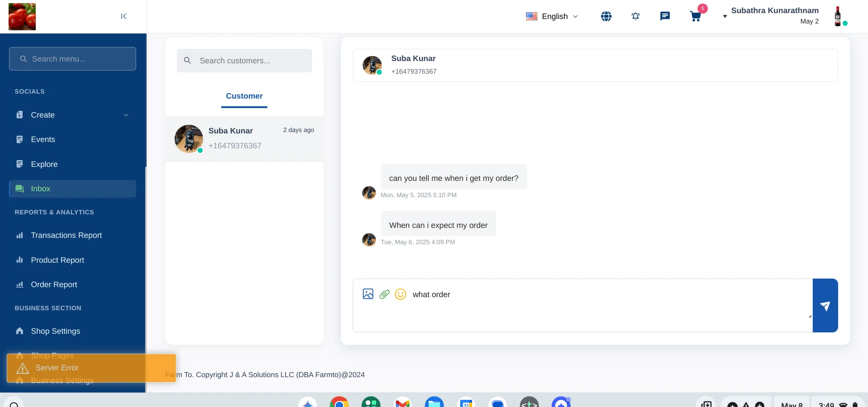
Task: Open the shopping cart in header
Action: click(x=696, y=16)
